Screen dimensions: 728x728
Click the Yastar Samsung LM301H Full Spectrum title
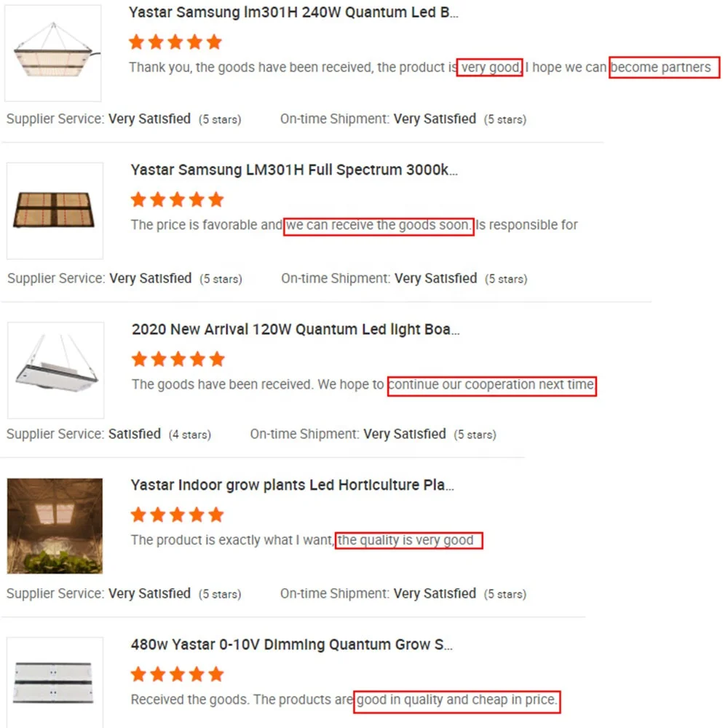click(x=294, y=170)
